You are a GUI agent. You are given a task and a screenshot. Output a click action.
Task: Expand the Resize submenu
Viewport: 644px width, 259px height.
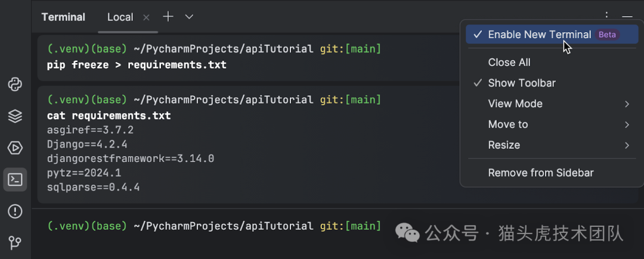coord(504,145)
